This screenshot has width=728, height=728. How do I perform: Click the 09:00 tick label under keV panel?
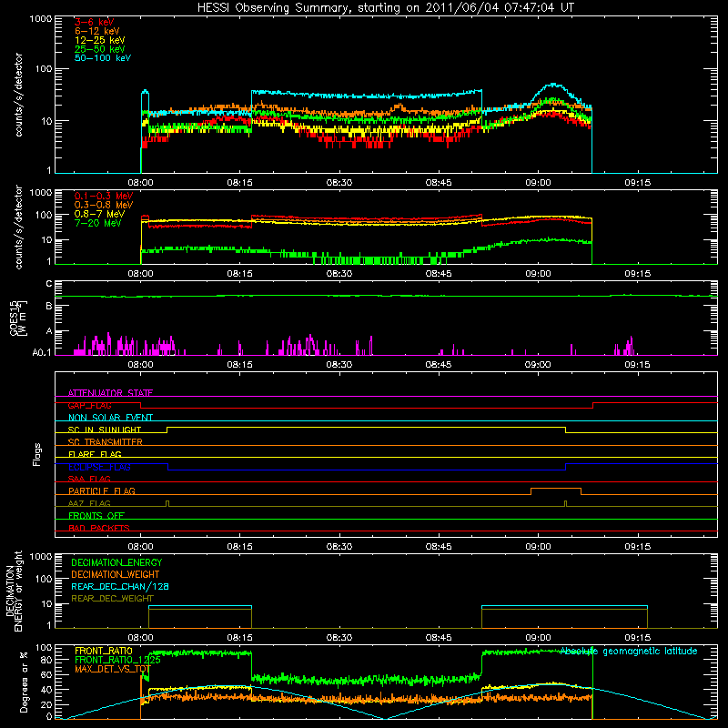coord(538,183)
